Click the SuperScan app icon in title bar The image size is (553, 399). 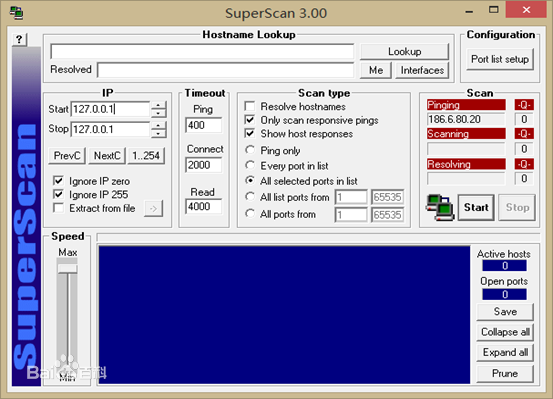click(17, 13)
